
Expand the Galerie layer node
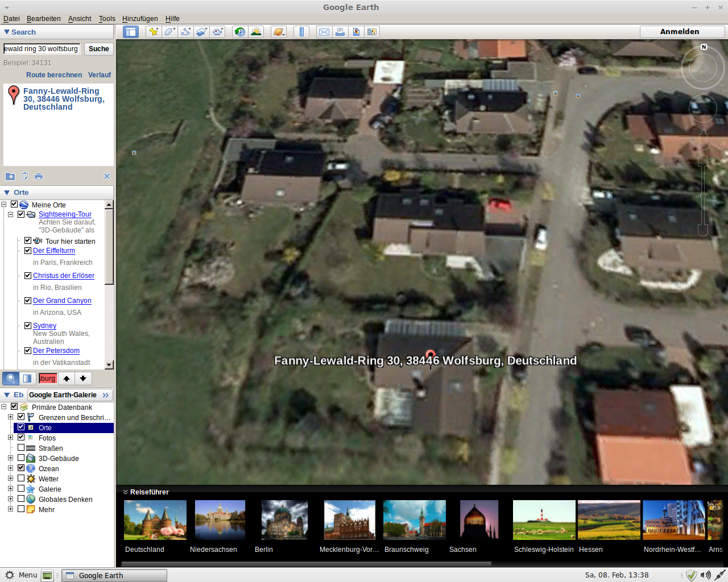(10, 488)
